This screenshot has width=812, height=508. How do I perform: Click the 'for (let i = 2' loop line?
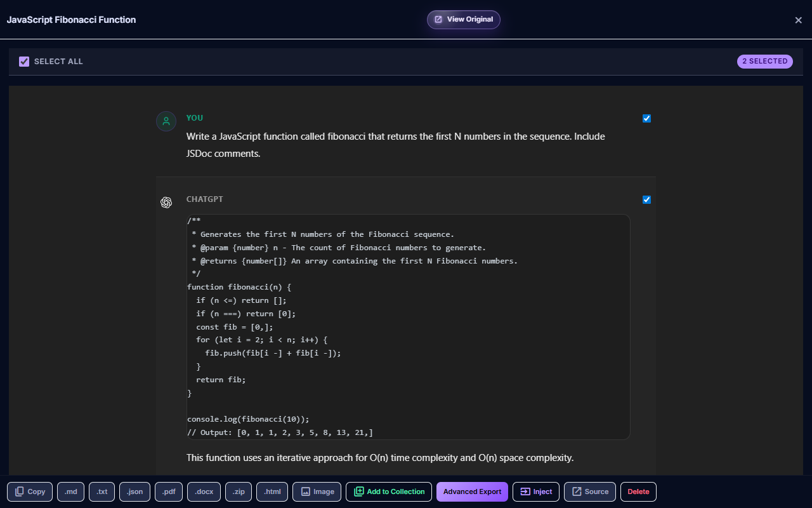261,340
